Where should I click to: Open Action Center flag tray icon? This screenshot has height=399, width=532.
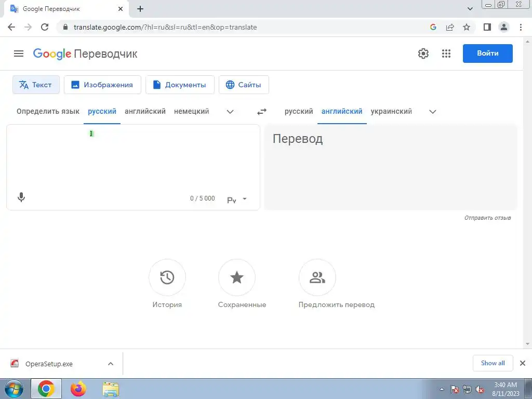click(455, 390)
